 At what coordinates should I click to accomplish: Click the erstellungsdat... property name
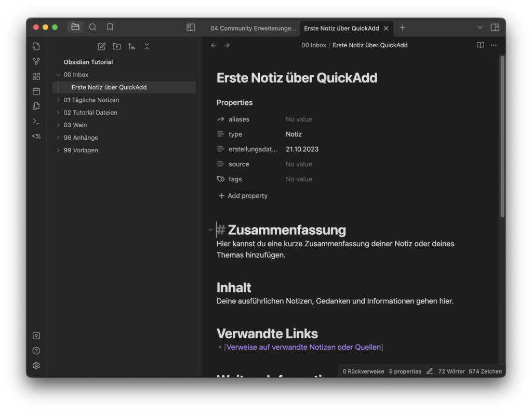tap(252, 149)
